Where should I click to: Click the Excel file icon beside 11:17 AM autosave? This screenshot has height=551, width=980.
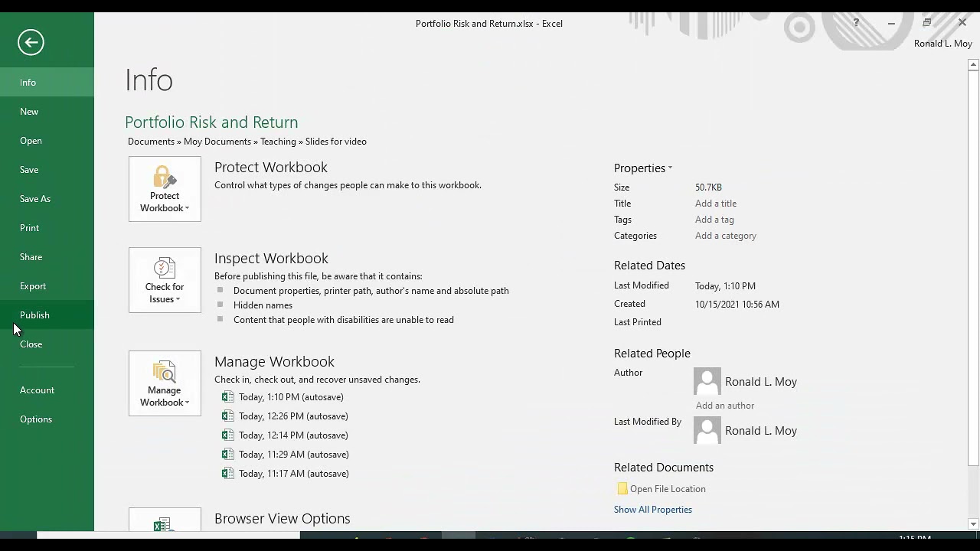point(227,473)
